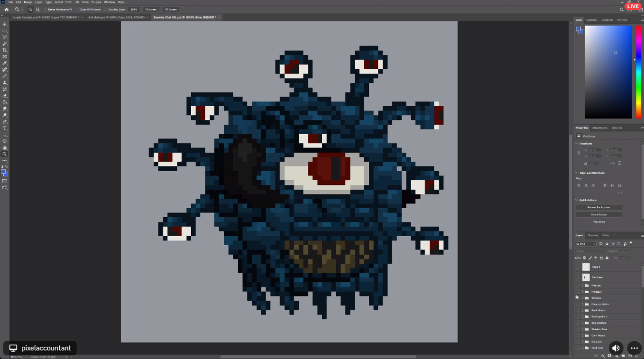Click the Fit Screen button
The width and height of the screenshot is (644, 359).
151,9
